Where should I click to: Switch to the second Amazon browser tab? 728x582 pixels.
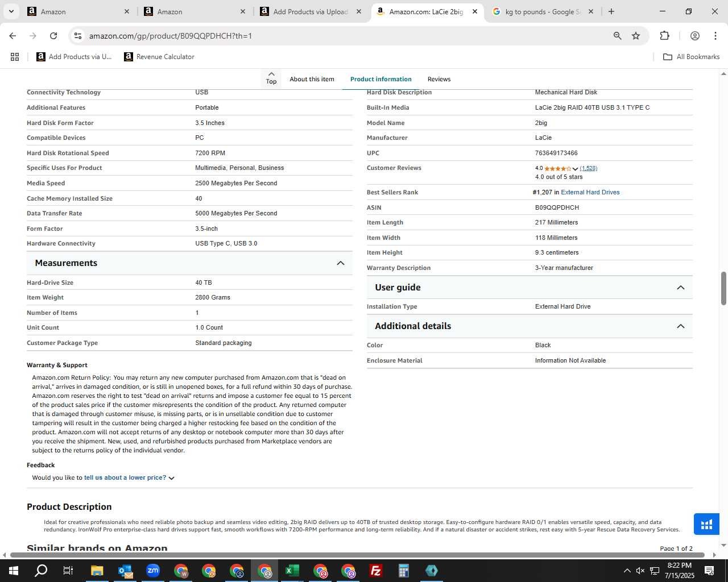(x=193, y=11)
